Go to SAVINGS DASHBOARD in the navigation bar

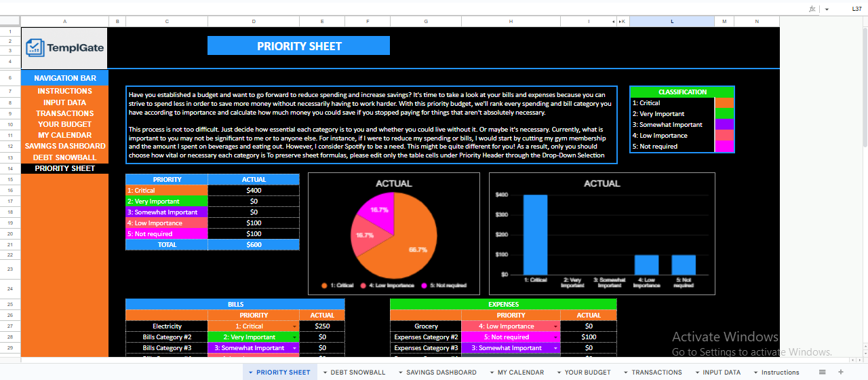click(x=64, y=146)
